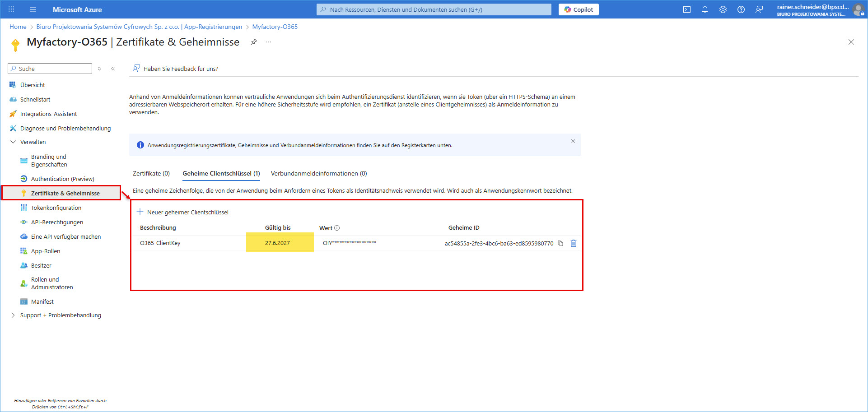Viewport: 868px width, 412px height.
Task: Open API-Berechtigungen
Action: click(x=57, y=222)
